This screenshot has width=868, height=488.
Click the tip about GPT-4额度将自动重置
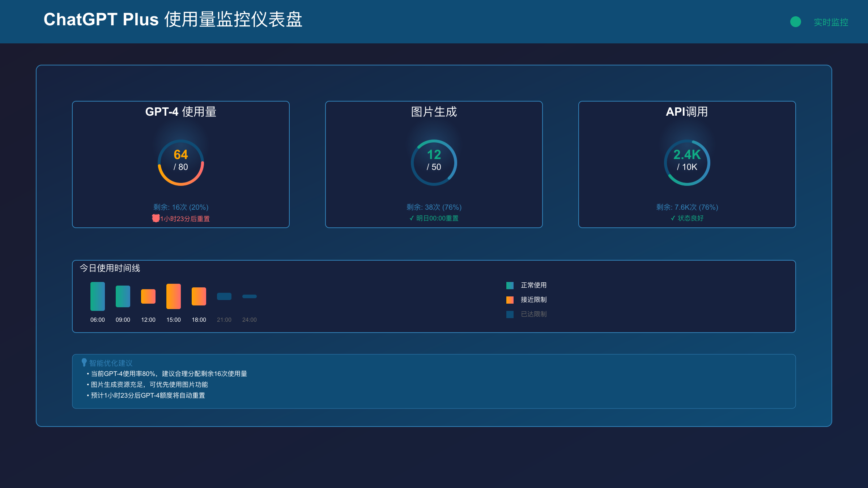coord(146,395)
